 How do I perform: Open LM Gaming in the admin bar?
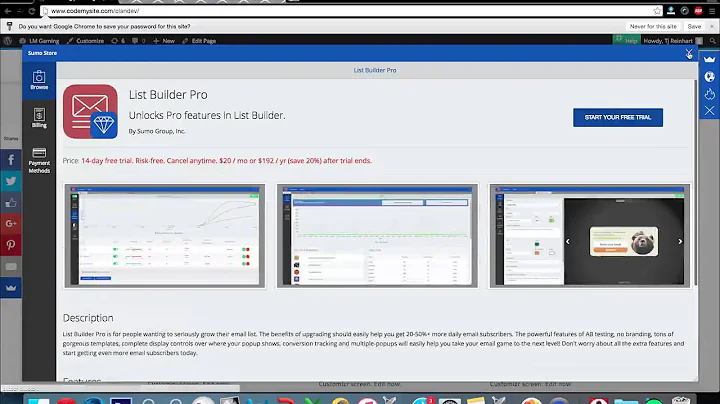pyautogui.click(x=39, y=41)
